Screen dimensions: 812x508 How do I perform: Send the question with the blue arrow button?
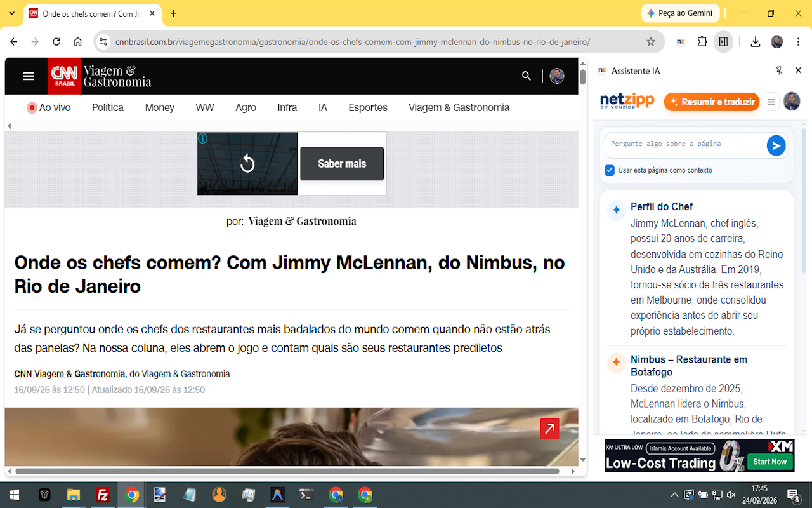pos(776,145)
